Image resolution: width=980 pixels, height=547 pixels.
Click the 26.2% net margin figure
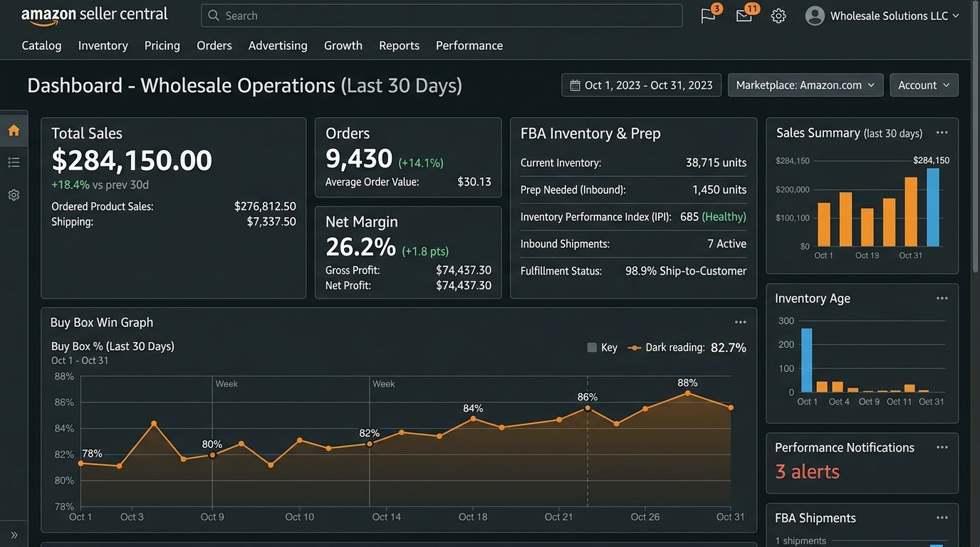[x=360, y=246]
